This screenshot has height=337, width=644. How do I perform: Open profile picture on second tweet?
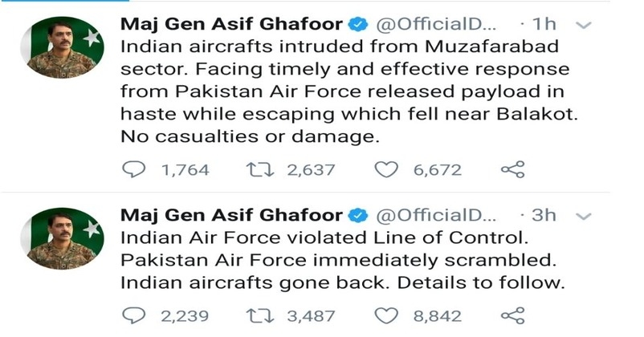coord(62,239)
